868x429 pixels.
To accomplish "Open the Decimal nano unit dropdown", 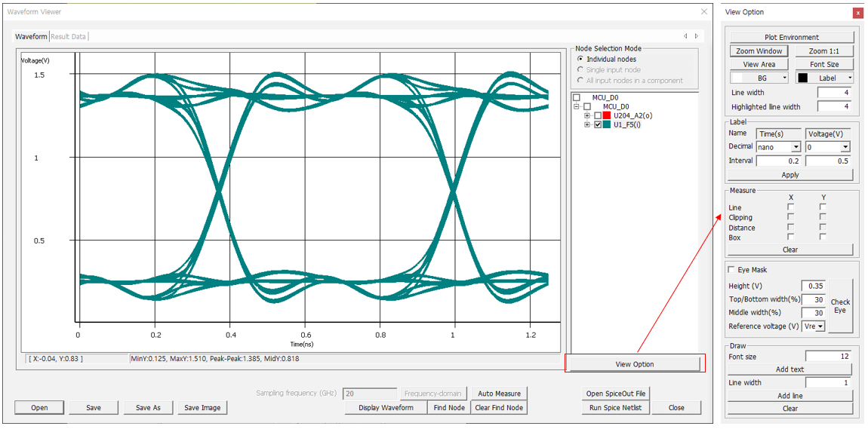I will [796, 148].
